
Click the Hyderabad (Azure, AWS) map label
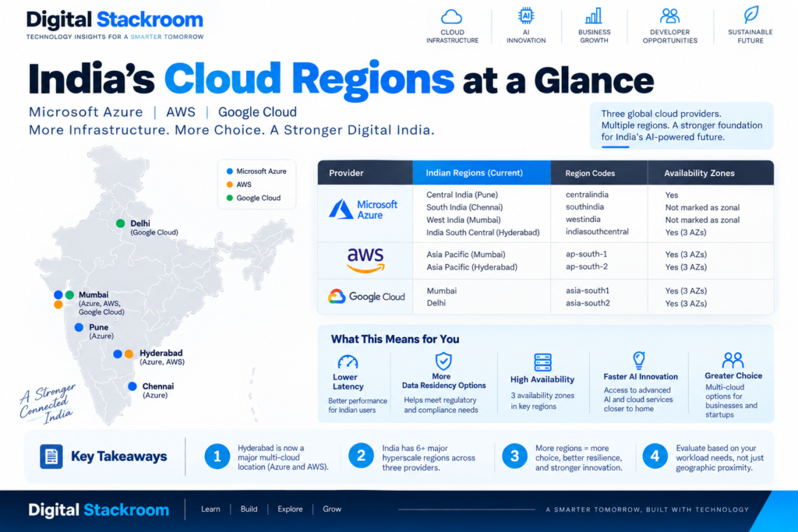[x=162, y=357]
